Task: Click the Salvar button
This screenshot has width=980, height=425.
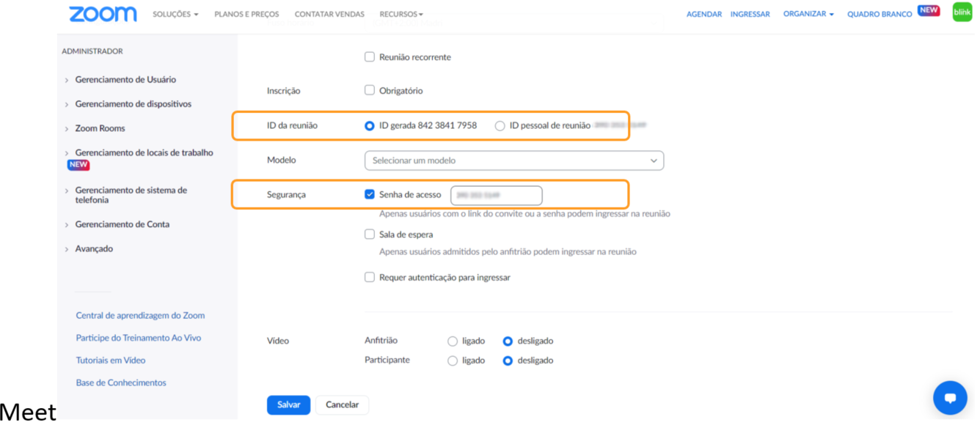Action: point(288,405)
